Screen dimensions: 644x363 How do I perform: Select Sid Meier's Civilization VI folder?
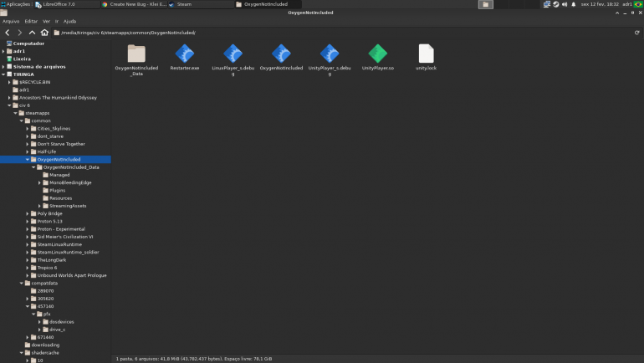click(x=65, y=237)
